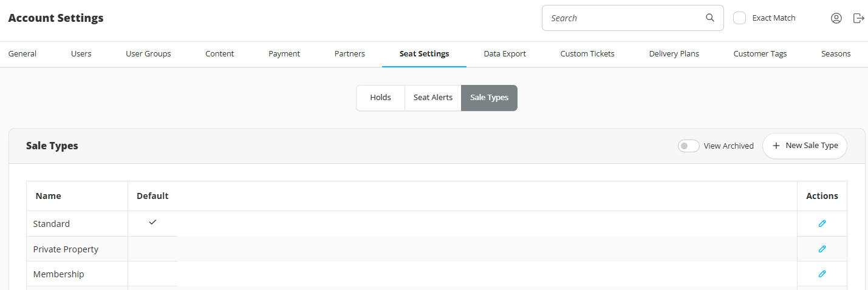This screenshot has height=290, width=868.
Task: Select the Private Property row name
Action: (66, 249)
